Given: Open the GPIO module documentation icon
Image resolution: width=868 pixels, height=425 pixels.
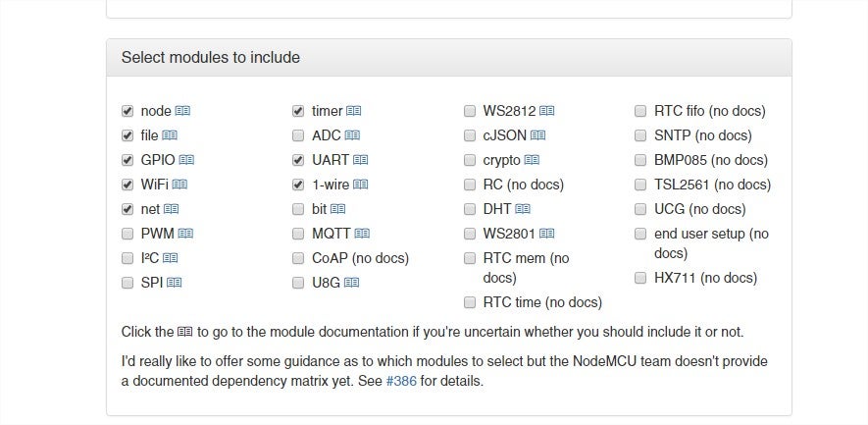Looking at the screenshot, I should (186, 160).
